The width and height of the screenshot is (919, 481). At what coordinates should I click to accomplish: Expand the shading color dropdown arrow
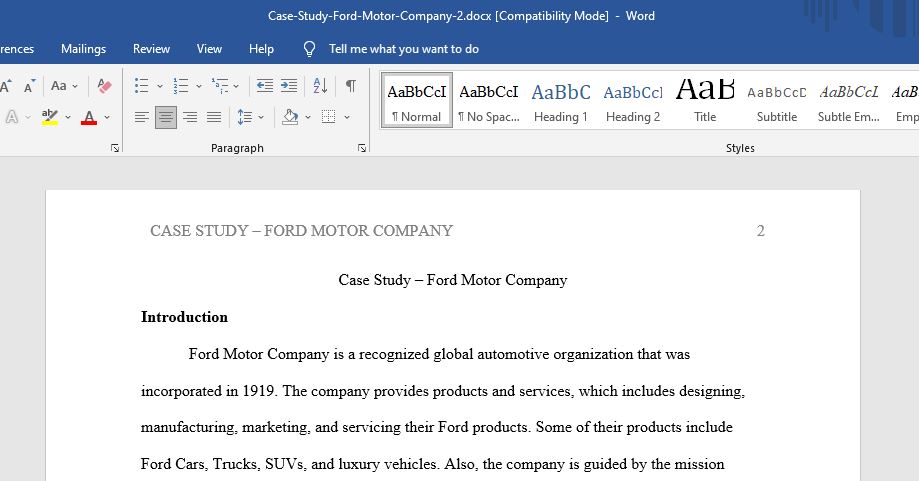coord(308,118)
